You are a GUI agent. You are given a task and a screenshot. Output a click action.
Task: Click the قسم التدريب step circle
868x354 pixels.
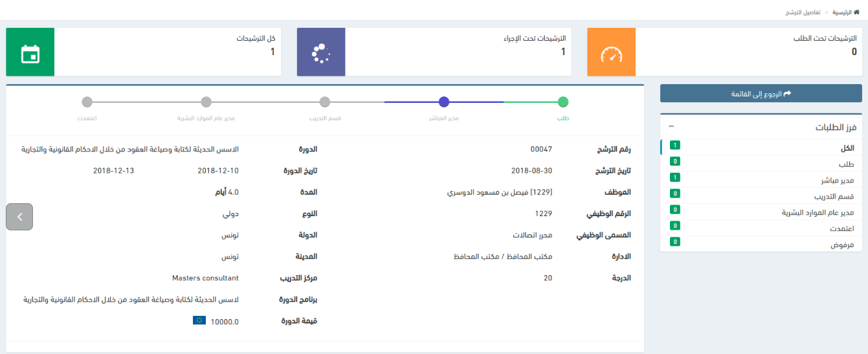[x=325, y=102]
